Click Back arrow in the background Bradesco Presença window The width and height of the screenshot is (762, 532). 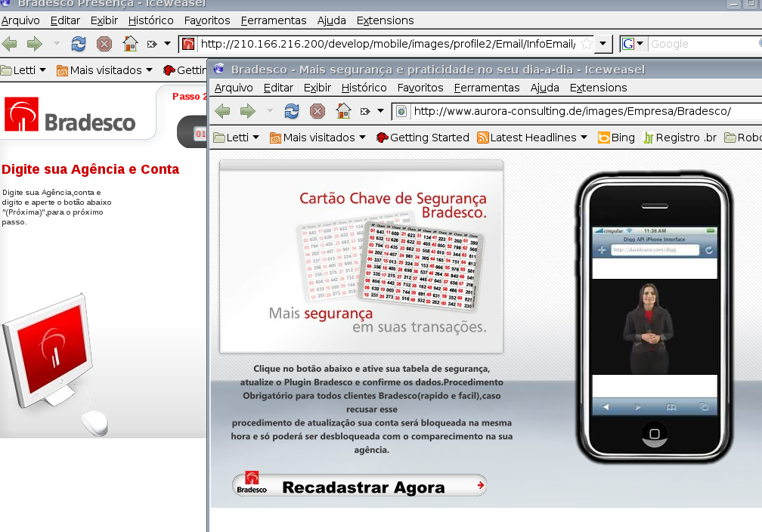[10, 45]
